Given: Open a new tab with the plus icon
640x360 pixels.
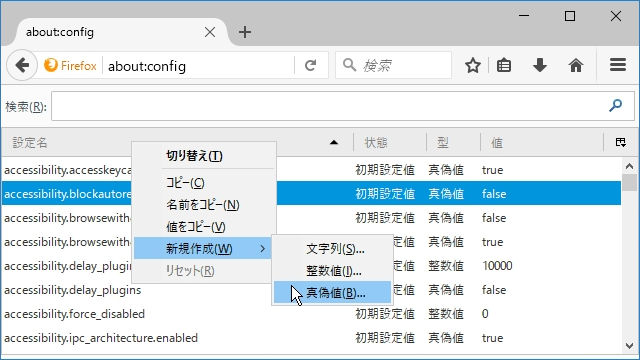Looking at the screenshot, I should click(245, 32).
